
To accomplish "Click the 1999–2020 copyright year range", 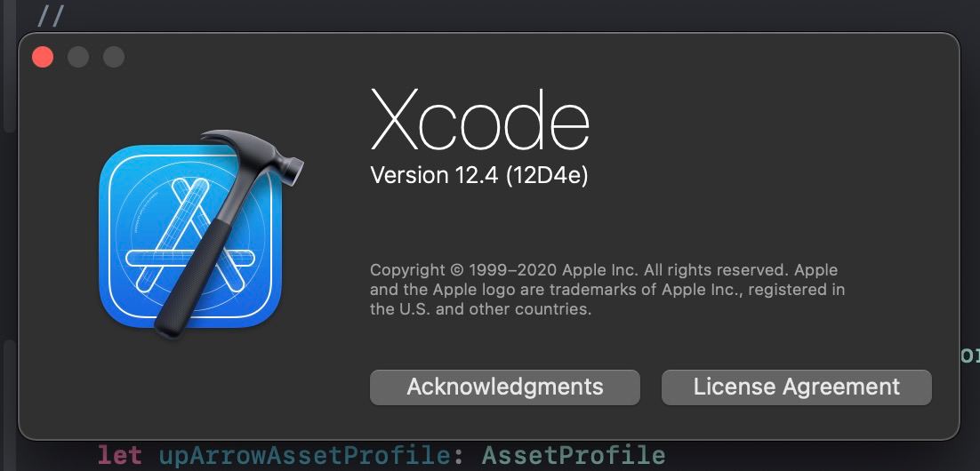I will click(512, 271).
